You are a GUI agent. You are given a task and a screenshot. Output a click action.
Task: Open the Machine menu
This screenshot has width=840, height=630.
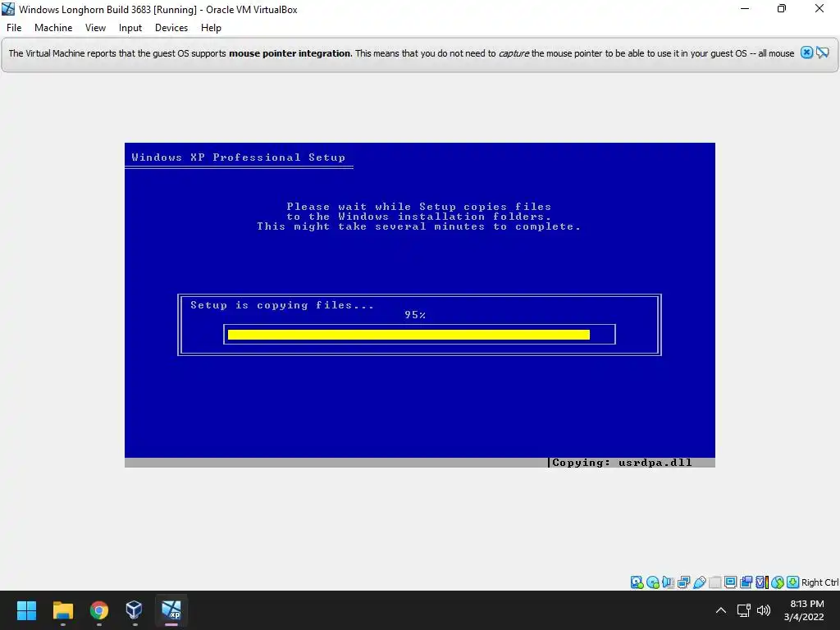tap(53, 28)
